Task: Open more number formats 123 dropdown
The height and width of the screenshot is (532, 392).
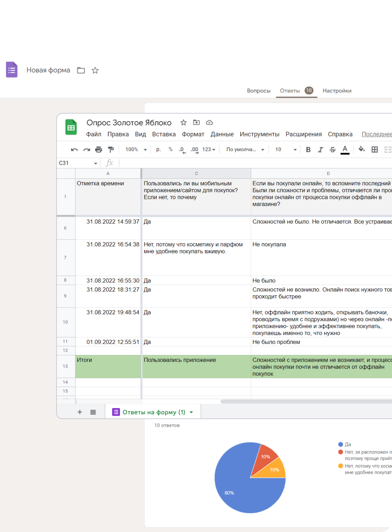Action: click(x=209, y=150)
